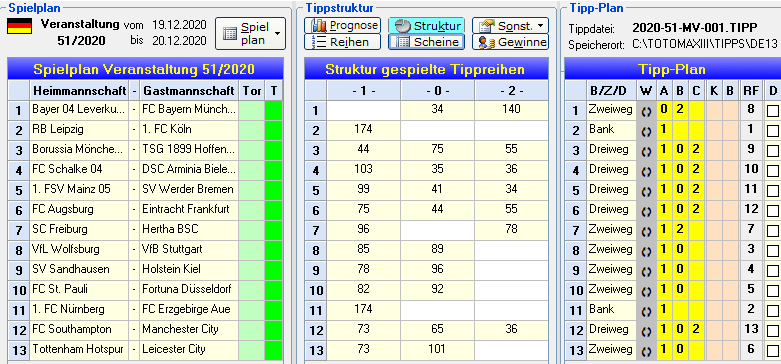Open the Sonst. dropdown

pyautogui.click(x=510, y=25)
